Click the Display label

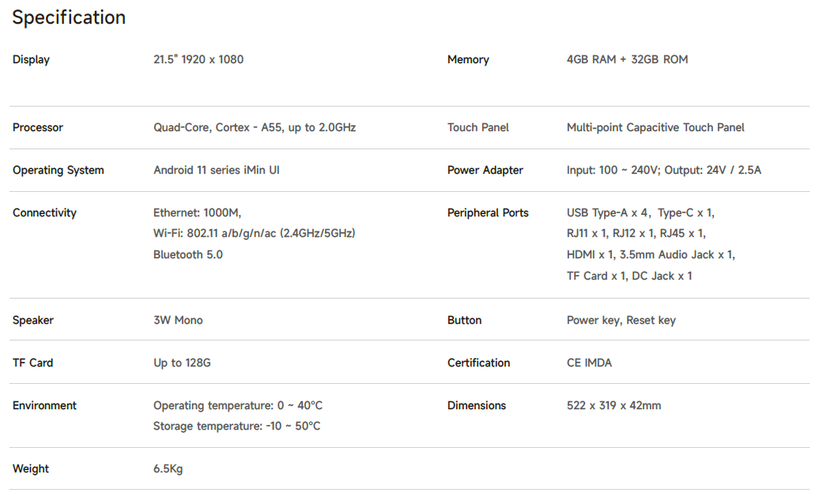(x=31, y=60)
